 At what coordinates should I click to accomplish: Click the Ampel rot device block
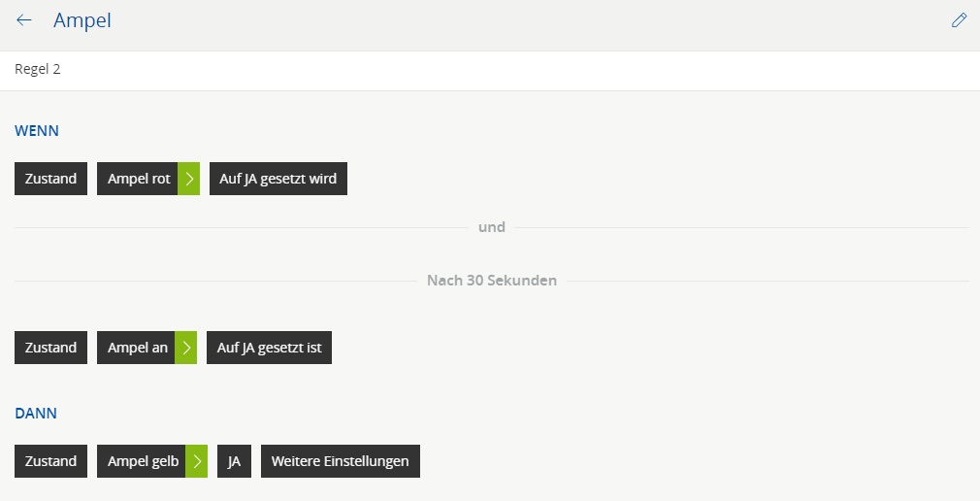pos(137,179)
